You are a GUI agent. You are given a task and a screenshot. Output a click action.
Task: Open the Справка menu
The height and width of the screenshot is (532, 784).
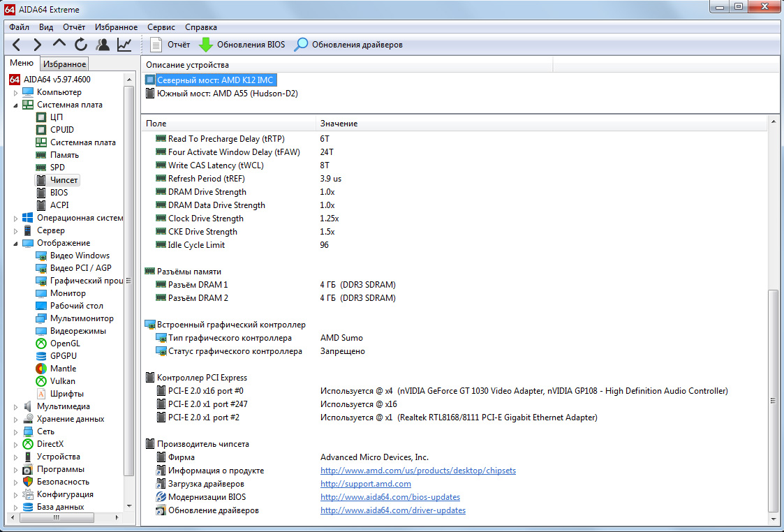(201, 27)
